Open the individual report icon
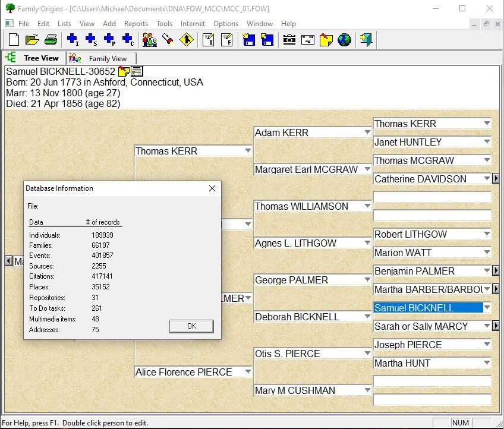The height and width of the screenshot is (429, 504). (207, 40)
